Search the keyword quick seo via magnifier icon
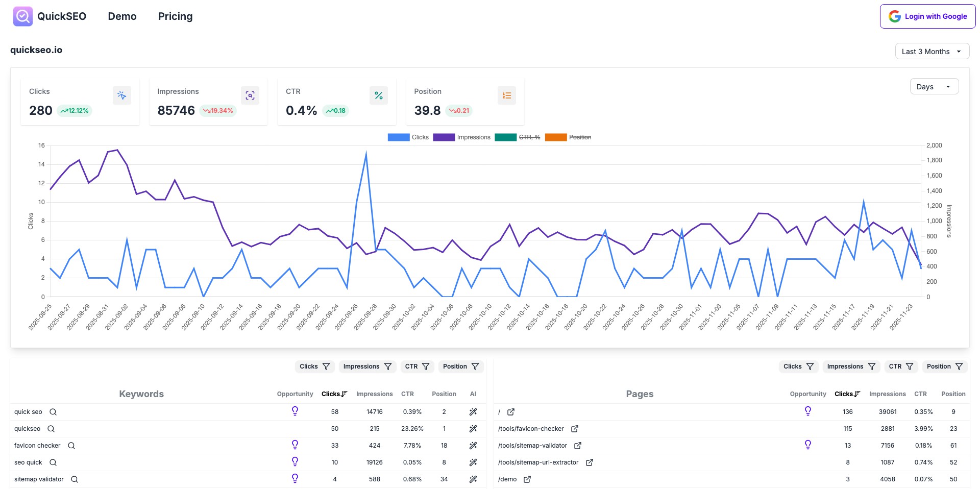The height and width of the screenshot is (489, 980). [53, 412]
